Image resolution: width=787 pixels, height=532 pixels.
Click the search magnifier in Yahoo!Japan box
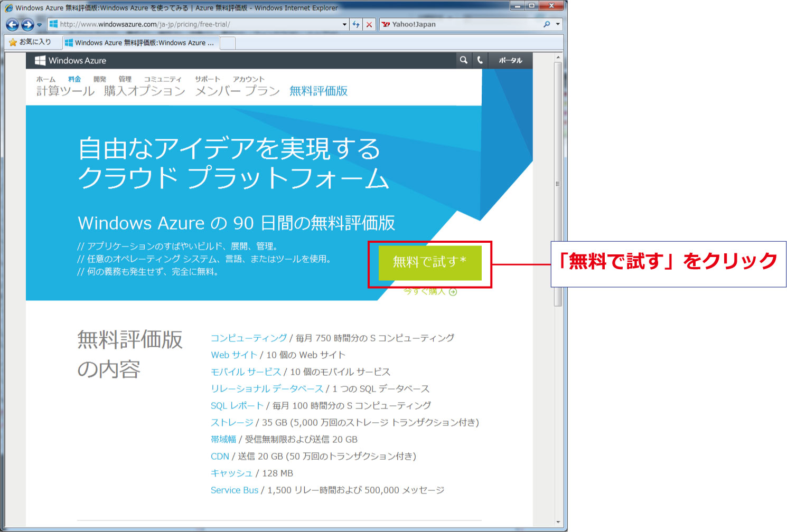point(547,24)
